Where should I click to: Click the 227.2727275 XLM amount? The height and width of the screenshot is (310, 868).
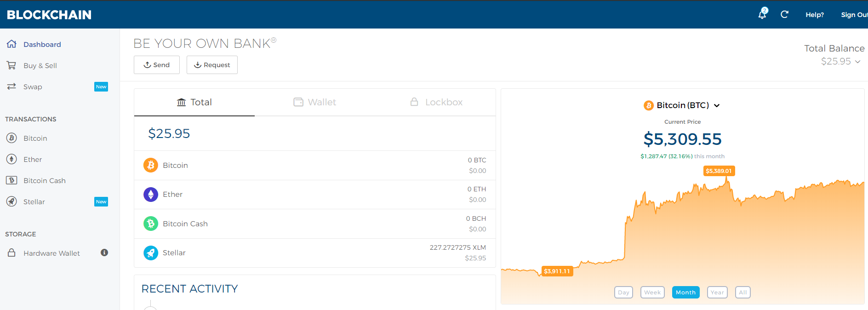pos(457,247)
